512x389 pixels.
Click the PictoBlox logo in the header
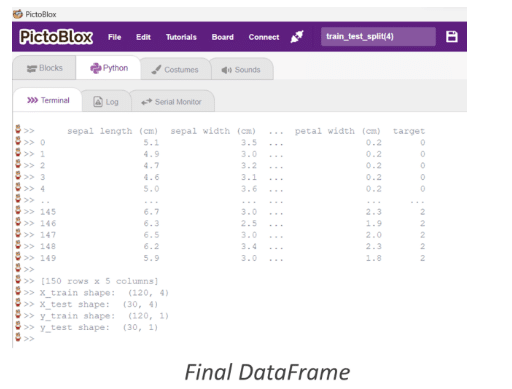click(56, 37)
